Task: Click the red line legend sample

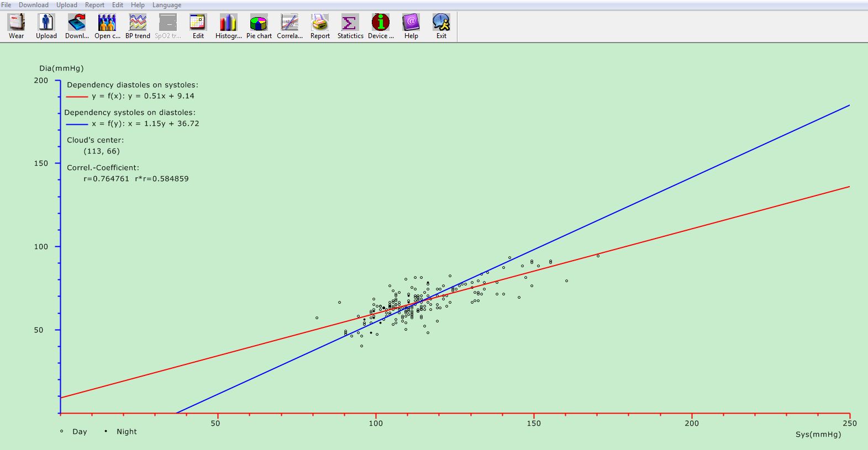Action: [77, 97]
